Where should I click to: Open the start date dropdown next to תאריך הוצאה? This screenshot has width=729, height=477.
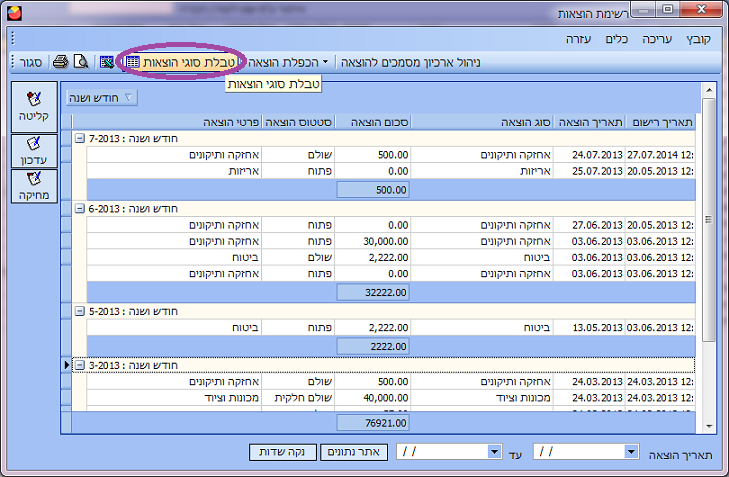[x=631, y=452]
